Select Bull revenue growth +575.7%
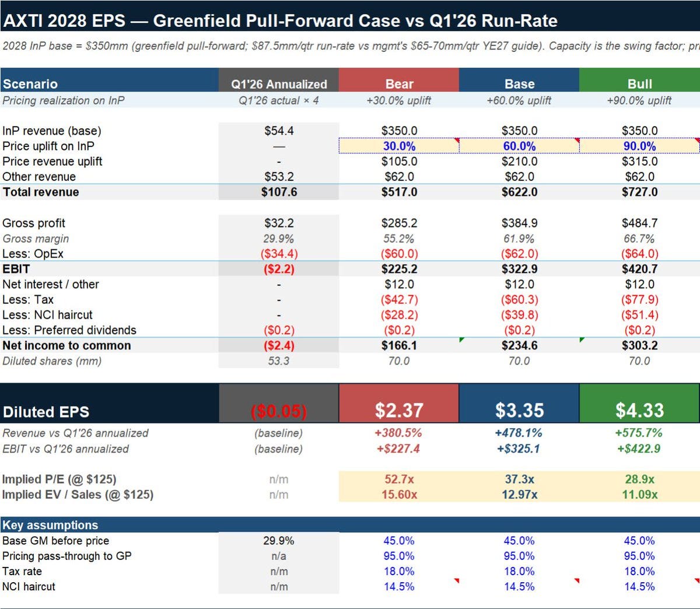This screenshot has height=609, width=700. [639, 433]
